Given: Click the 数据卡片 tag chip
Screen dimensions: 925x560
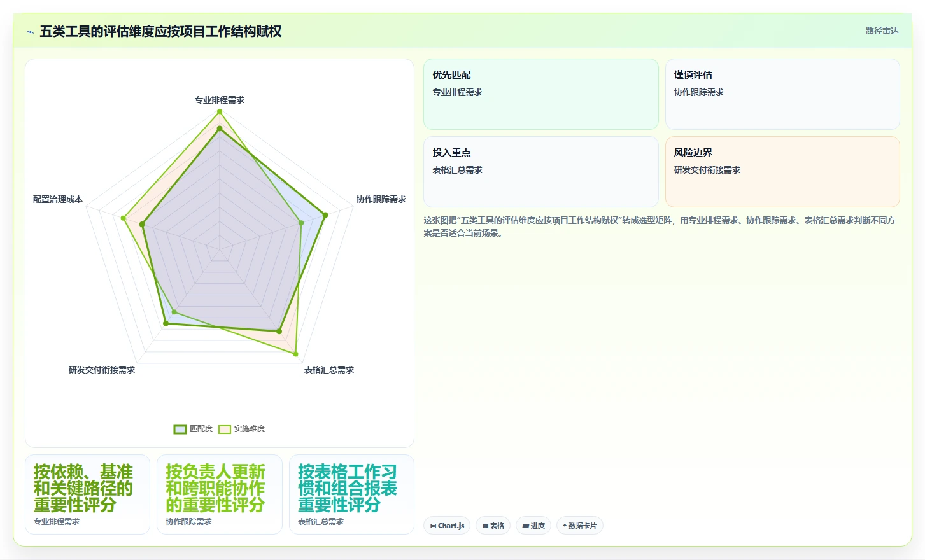Looking at the screenshot, I should 579,526.
